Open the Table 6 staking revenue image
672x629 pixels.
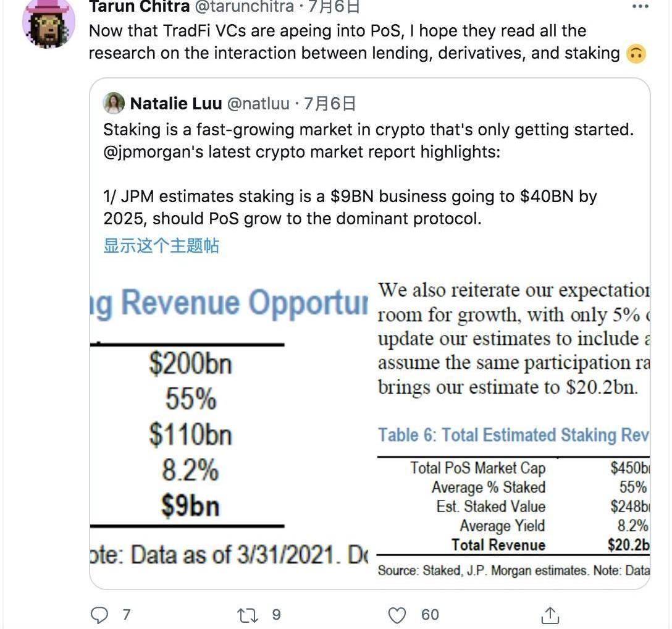click(513, 426)
